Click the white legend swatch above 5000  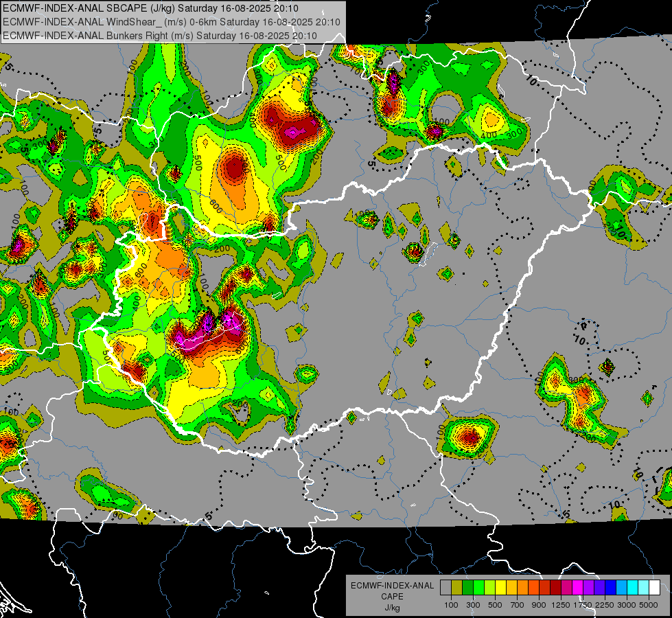(654, 588)
